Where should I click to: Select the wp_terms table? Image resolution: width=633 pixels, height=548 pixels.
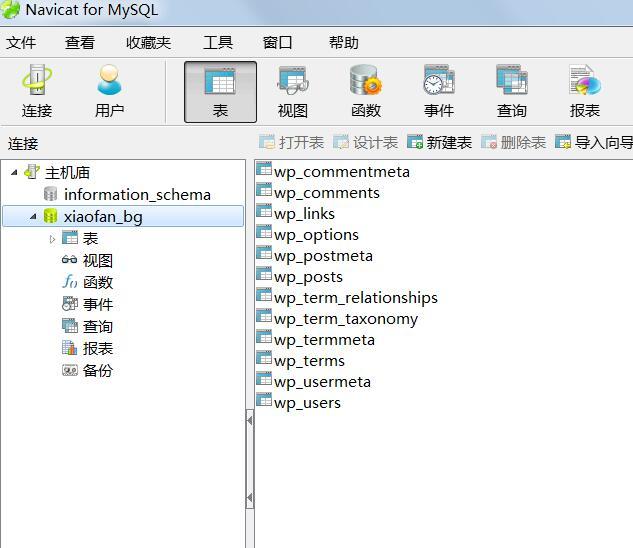309,361
